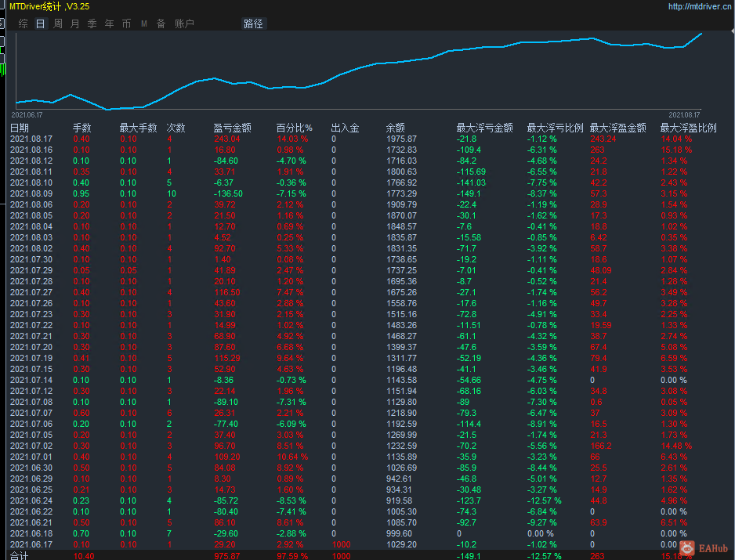Switch to the 账户 account tab

tap(184, 23)
